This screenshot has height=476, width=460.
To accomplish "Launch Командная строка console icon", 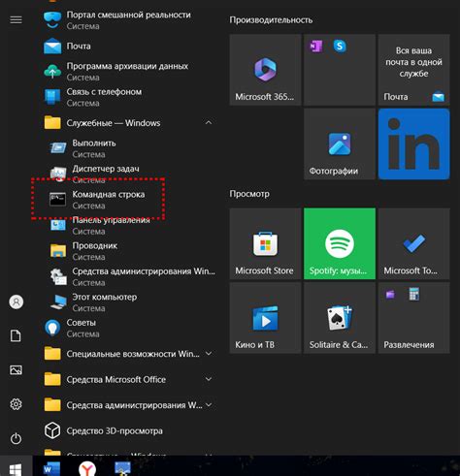I will [57, 200].
